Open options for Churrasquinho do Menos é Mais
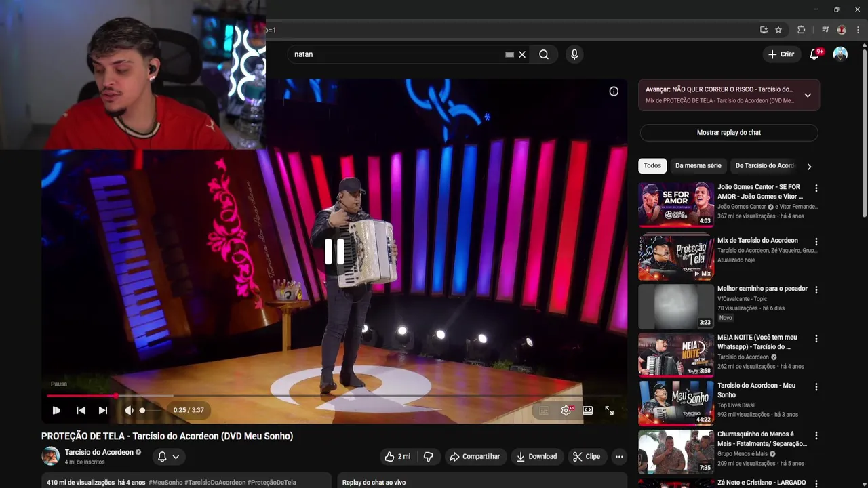The image size is (868, 488). click(x=816, y=435)
